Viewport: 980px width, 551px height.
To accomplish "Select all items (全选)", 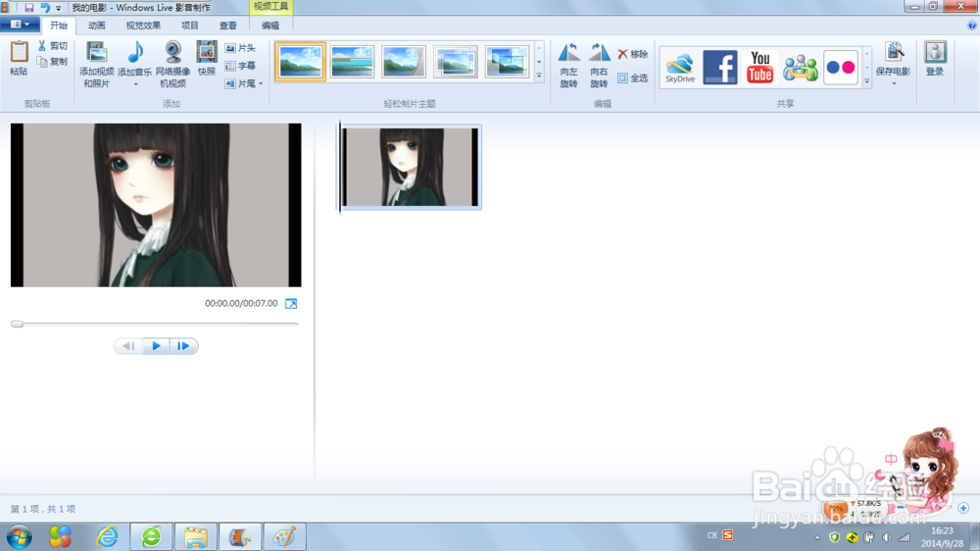I will tap(632, 78).
